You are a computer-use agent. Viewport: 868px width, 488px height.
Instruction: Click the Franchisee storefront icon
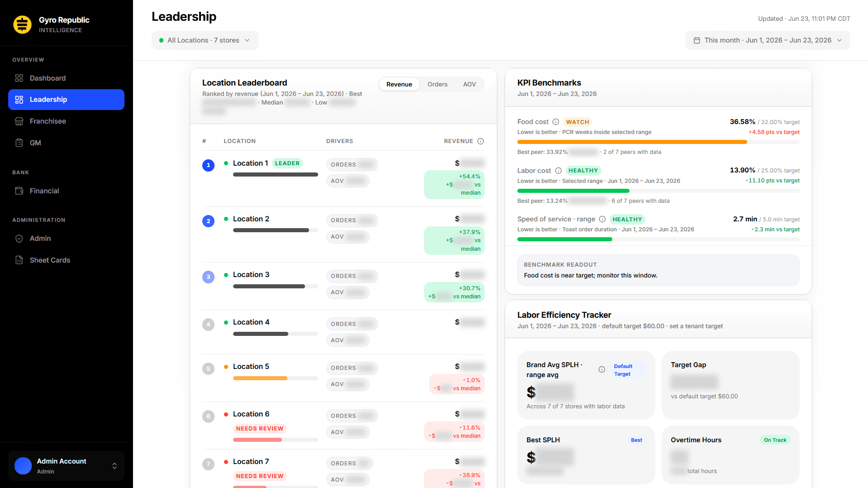19,121
